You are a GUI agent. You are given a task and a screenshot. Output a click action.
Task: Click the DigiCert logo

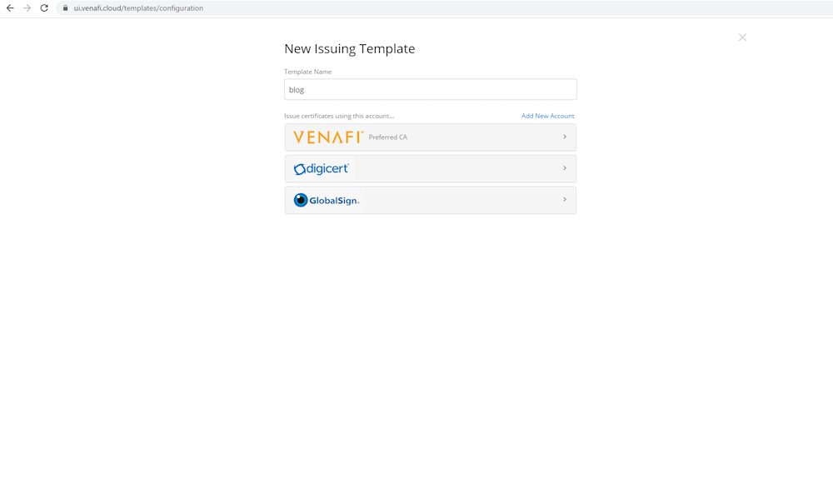322,169
